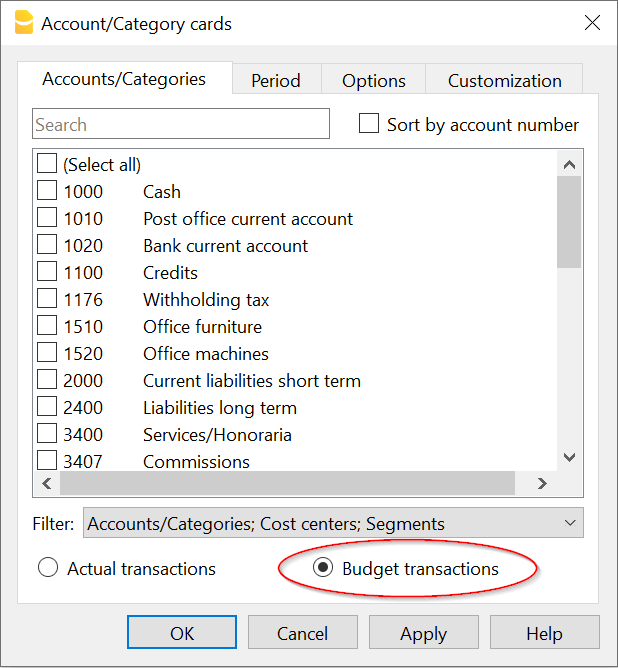Screen dimensions: 618x668
Task: Click the 'Credits' row text
Action: [x=170, y=273]
